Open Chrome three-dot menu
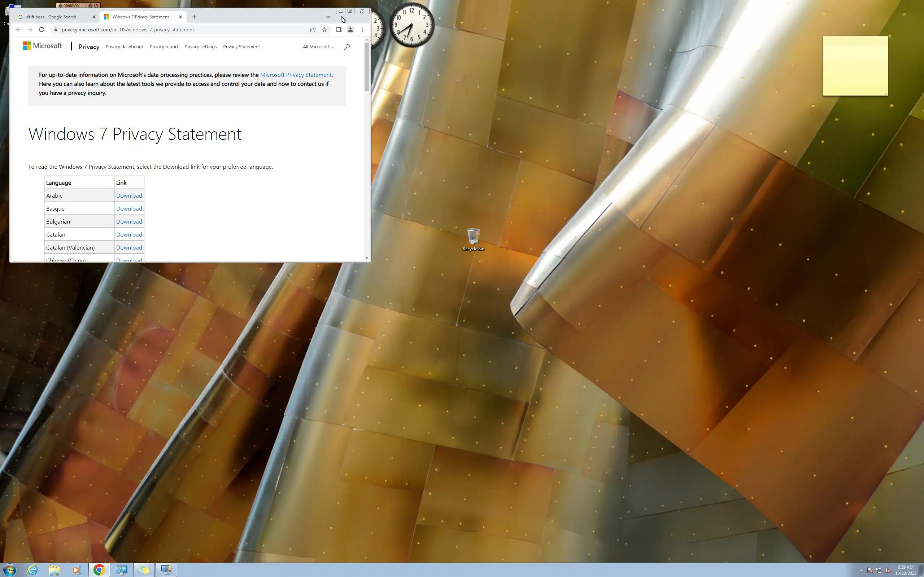 click(362, 30)
